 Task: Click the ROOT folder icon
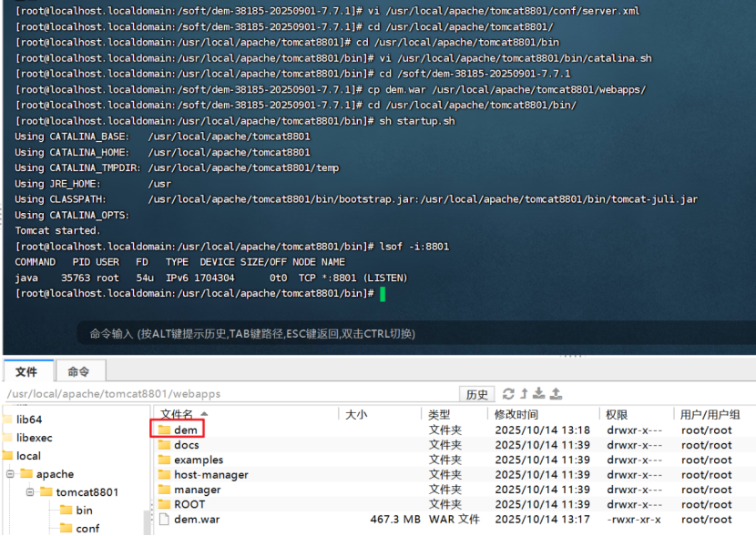coord(165,504)
